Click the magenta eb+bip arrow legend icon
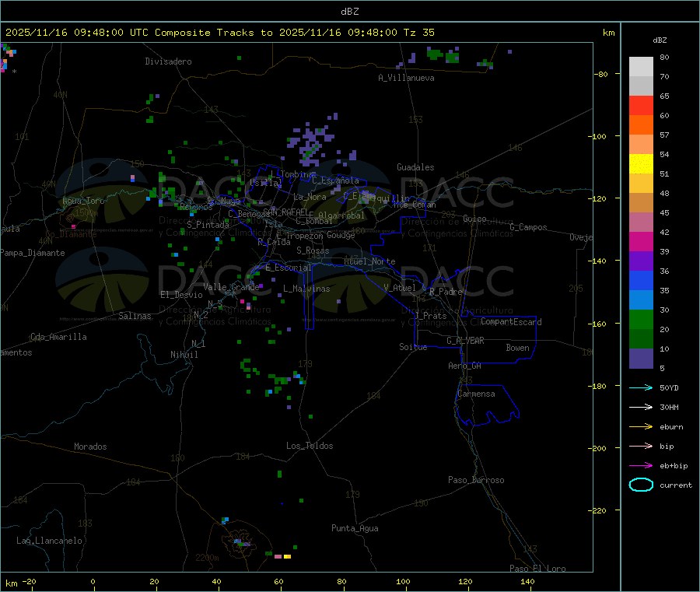This screenshot has height=592, width=700. tap(641, 466)
